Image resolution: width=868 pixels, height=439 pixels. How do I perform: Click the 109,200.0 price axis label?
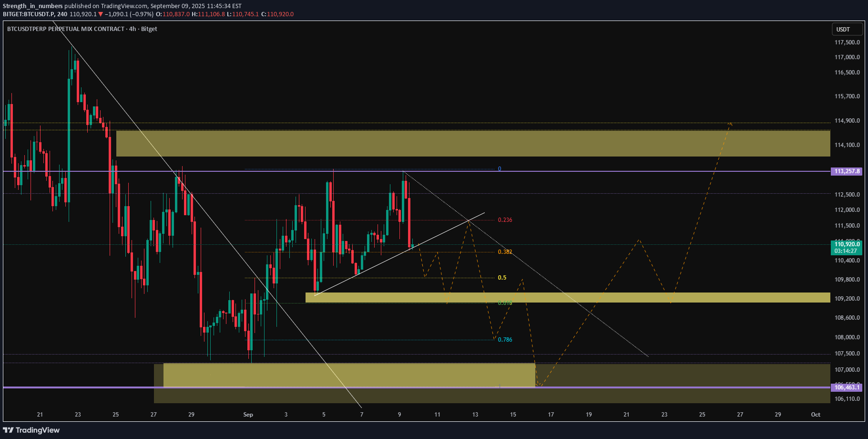coord(847,299)
